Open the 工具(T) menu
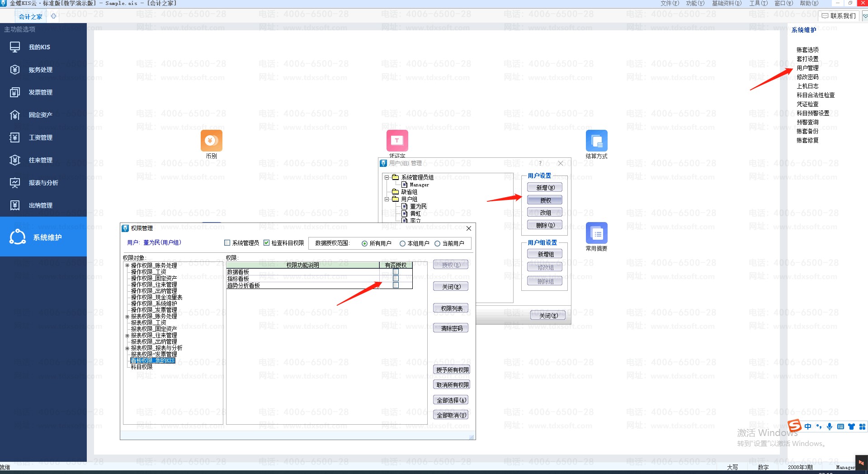Image resolution: width=868 pixels, height=474 pixels. (x=758, y=3)
